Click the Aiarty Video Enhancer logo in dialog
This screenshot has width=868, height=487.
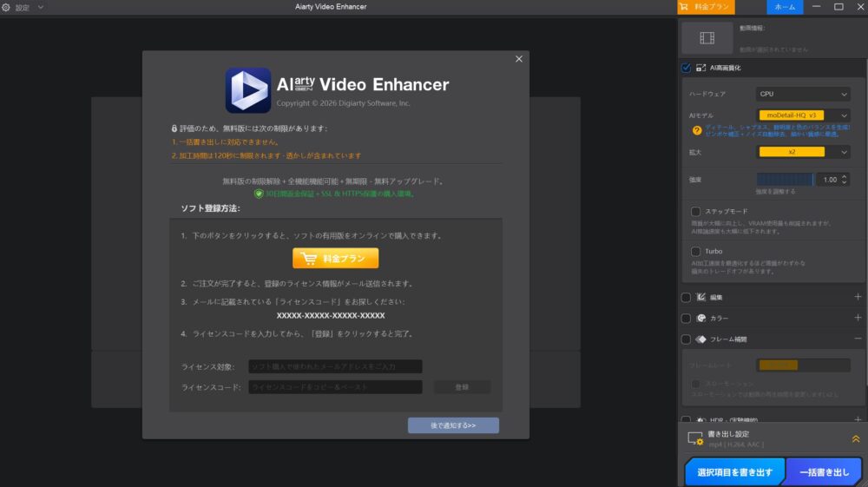[248, 90]
